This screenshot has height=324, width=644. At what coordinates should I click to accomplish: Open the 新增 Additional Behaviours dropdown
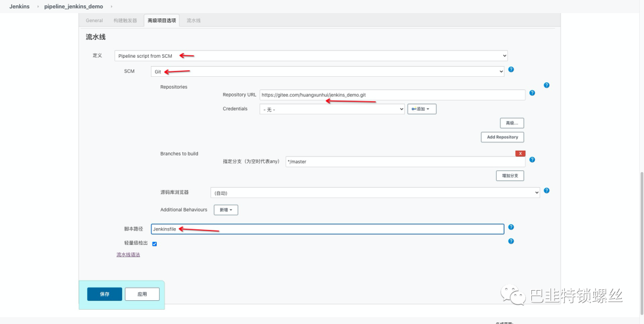tap(226, 210)
